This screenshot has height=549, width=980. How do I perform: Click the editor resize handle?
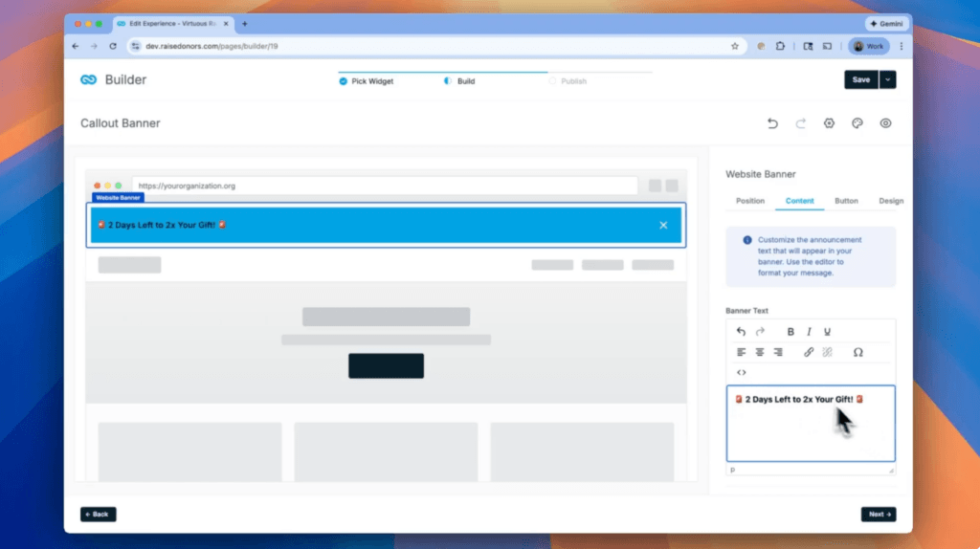[891, 471]
